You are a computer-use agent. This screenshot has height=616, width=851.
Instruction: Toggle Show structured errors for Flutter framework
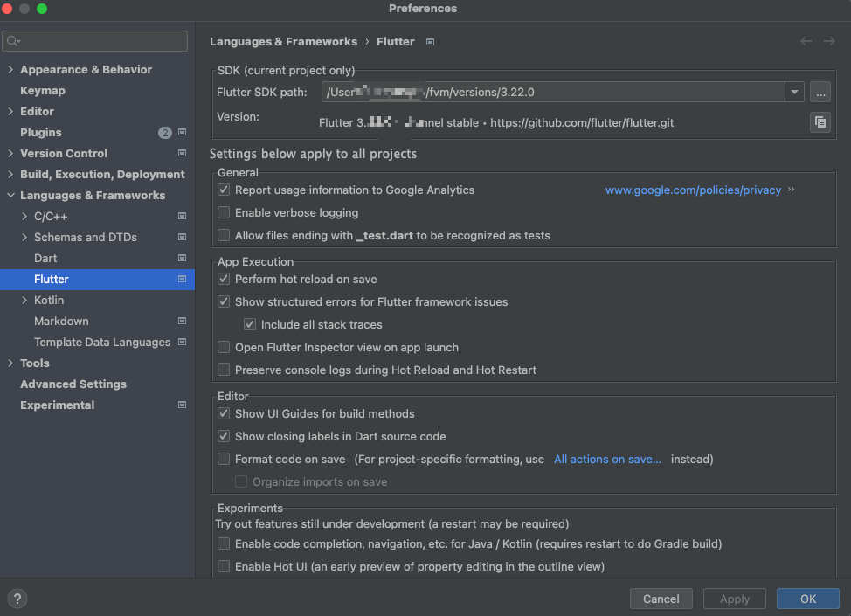[x=224, y=301]
